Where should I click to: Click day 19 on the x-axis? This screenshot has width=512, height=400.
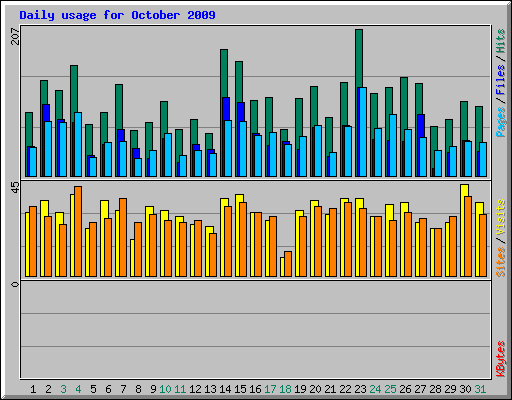[300, 389]
